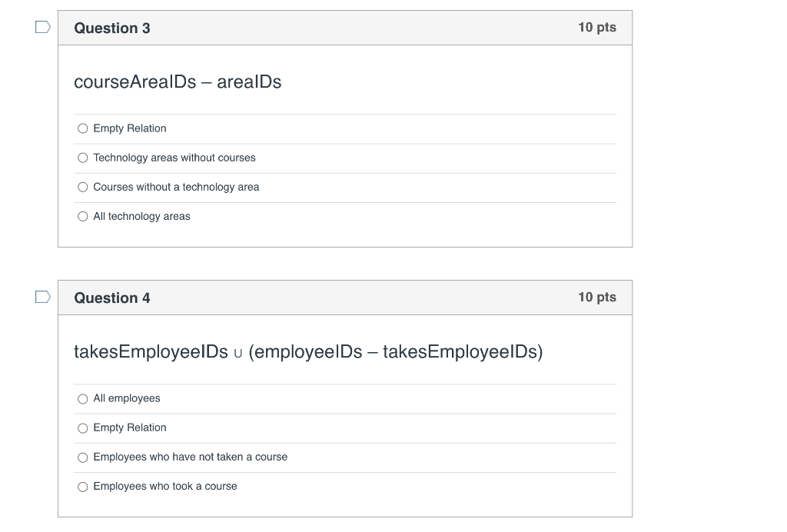The height and width of the screenshot is (532, 787).
Task: Pick Courses without a technology area
Action: click(83, 188)
